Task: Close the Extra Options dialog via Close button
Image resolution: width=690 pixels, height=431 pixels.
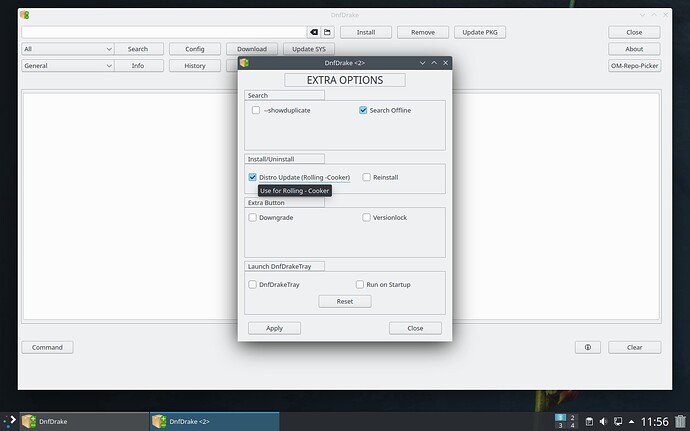Action: coord(415,328)
